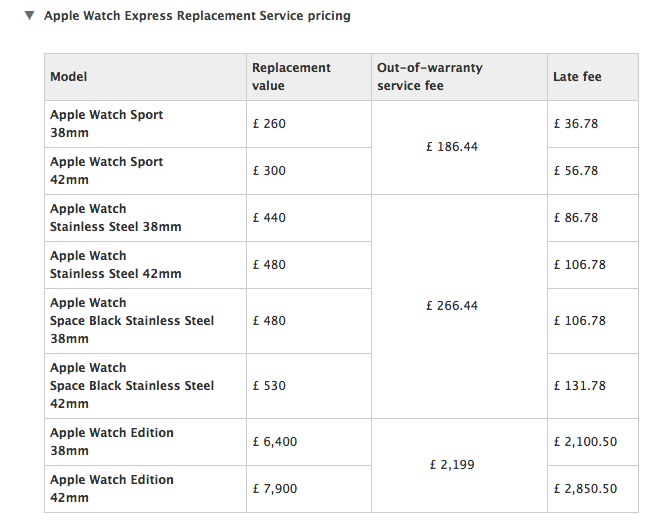652x527 pixels.
Task: Click the £ 186.44 service fee
Action: point(452,147)
